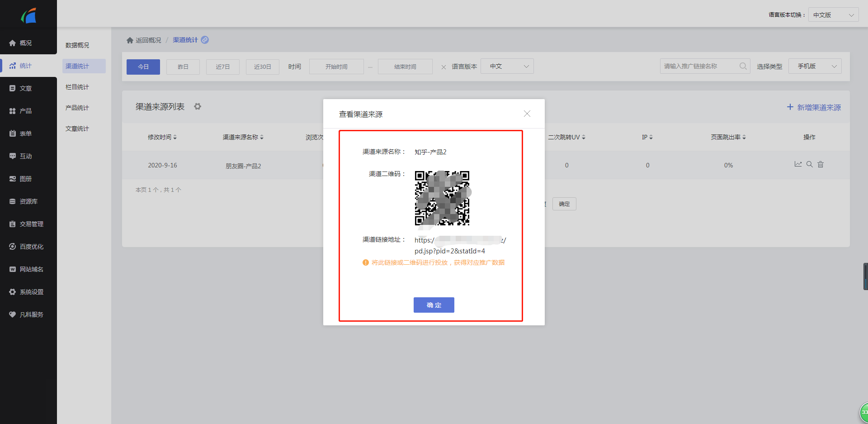Open 语言版本切换 中文版 dropdown

pyautogui.click(x=834, y=15)
